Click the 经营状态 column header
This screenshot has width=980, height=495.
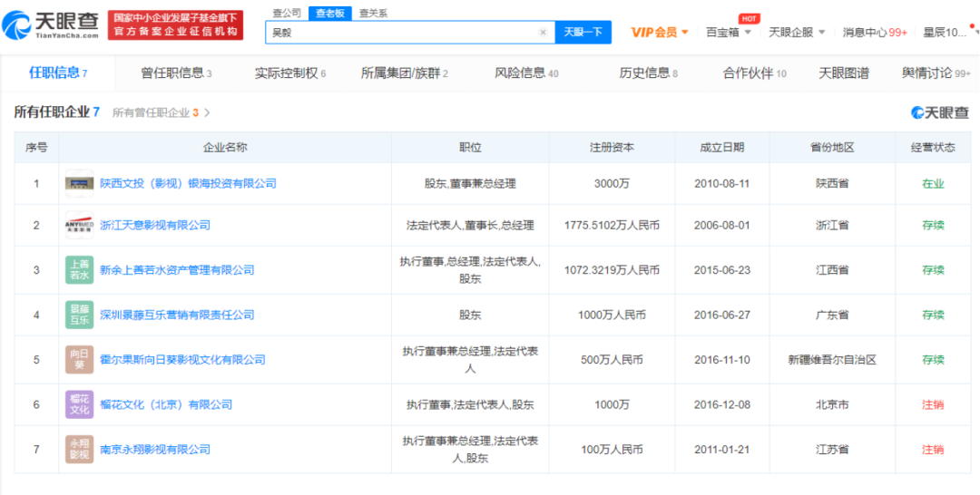pyautogui.click(x=933, y=147)
